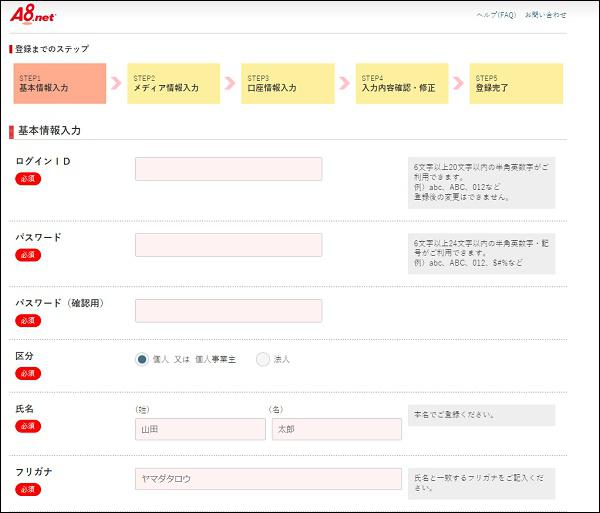
Task: Open the お問い合わせ link
Action: click(x=545, y=15)
